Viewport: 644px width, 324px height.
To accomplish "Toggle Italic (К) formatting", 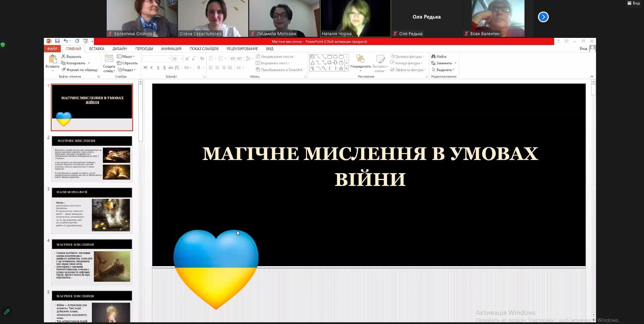I will pyautogui.click(x=152, y=68).
